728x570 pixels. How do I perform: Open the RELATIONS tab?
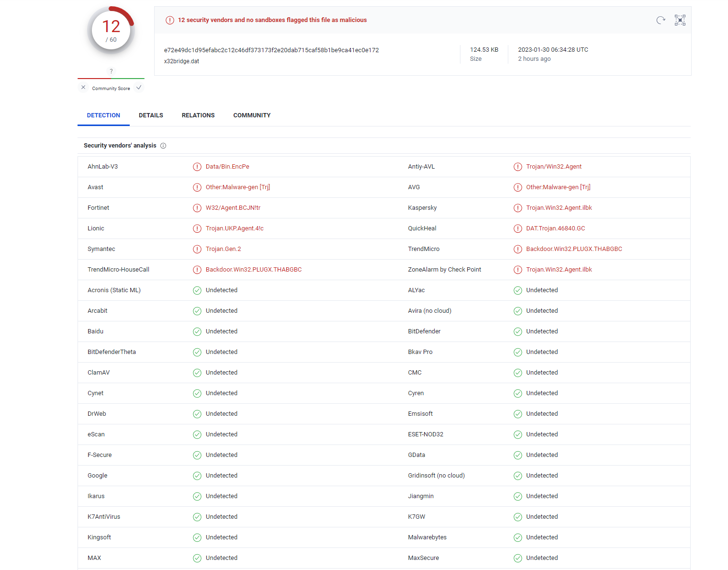tap(198, 115)
